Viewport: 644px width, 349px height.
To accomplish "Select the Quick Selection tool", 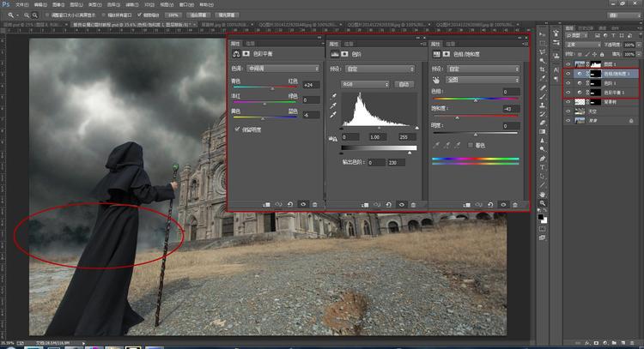I will (543, 61).
